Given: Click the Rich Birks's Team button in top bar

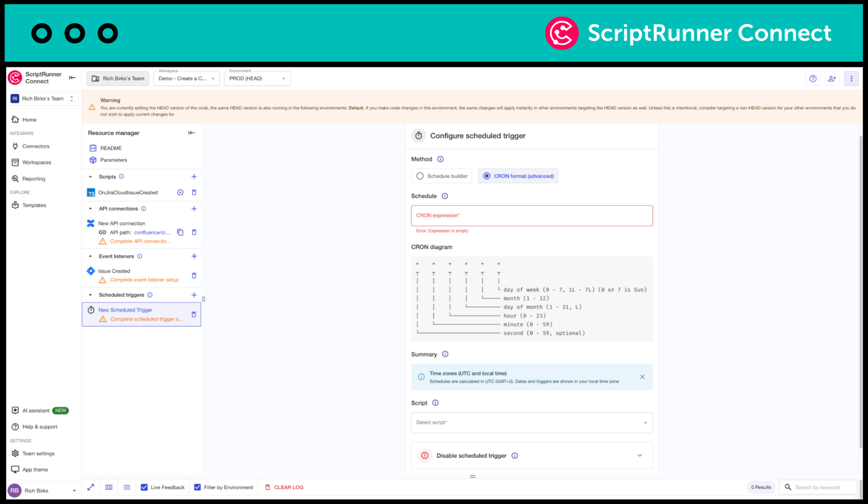Looking at the screenshot, I should 118,79.
